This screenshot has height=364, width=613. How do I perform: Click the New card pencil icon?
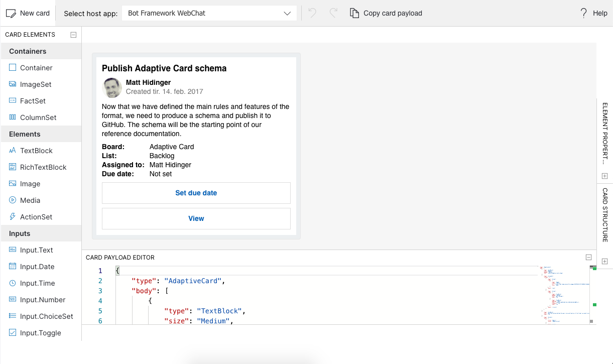click(10, 13)
